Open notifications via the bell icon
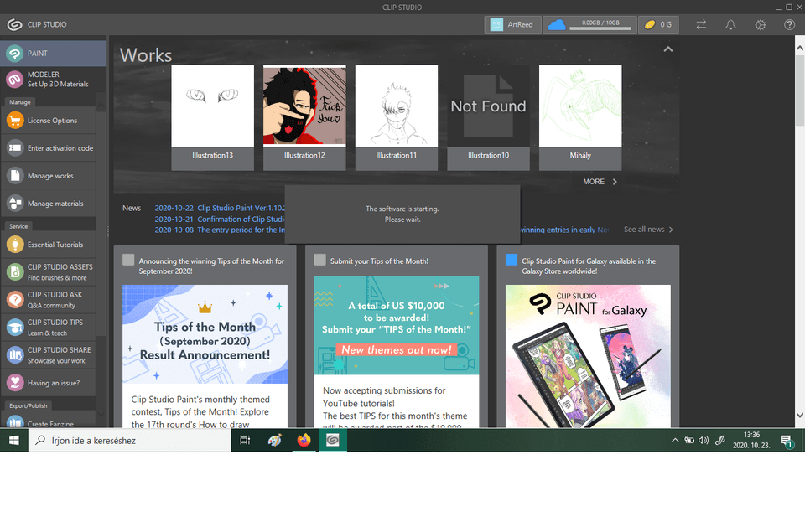The height and width of the screenshot is (532, 805). (x=730, y=24)
